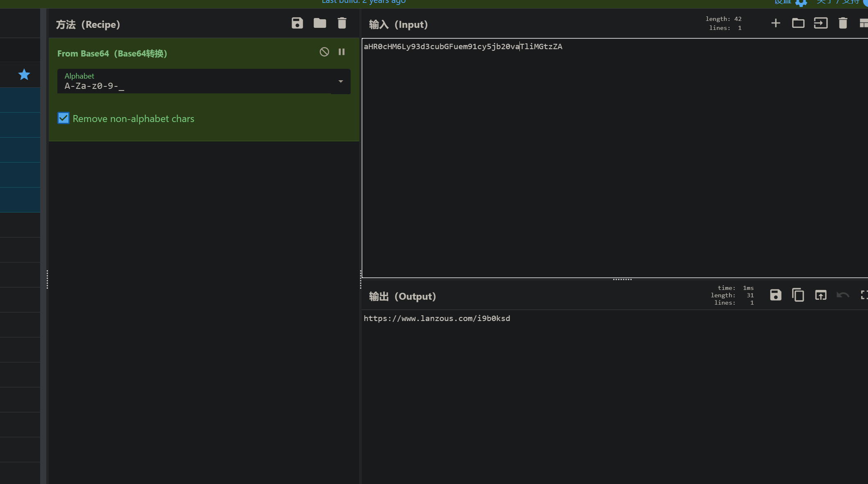Disable the From Base64 operation
The image size is (868, 484).
tap(324, 52)
